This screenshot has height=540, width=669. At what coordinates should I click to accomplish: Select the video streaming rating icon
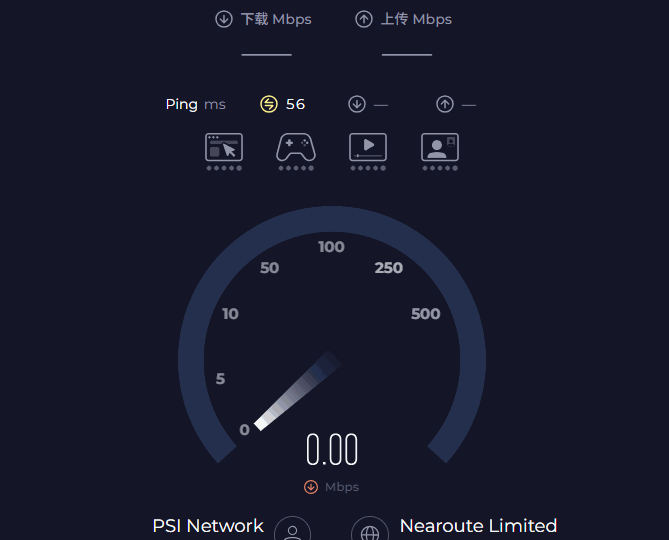pyautogui.click(x=368, y=147)
